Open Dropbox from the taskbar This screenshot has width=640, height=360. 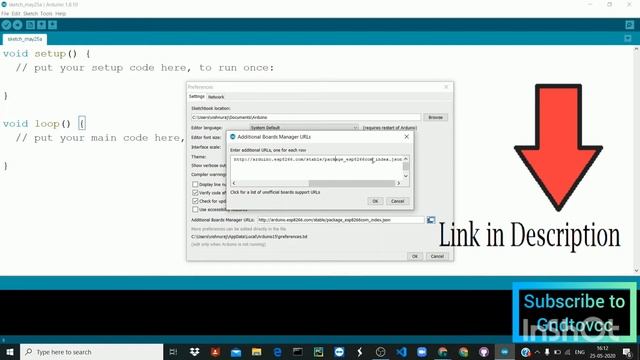pos(195,352)
